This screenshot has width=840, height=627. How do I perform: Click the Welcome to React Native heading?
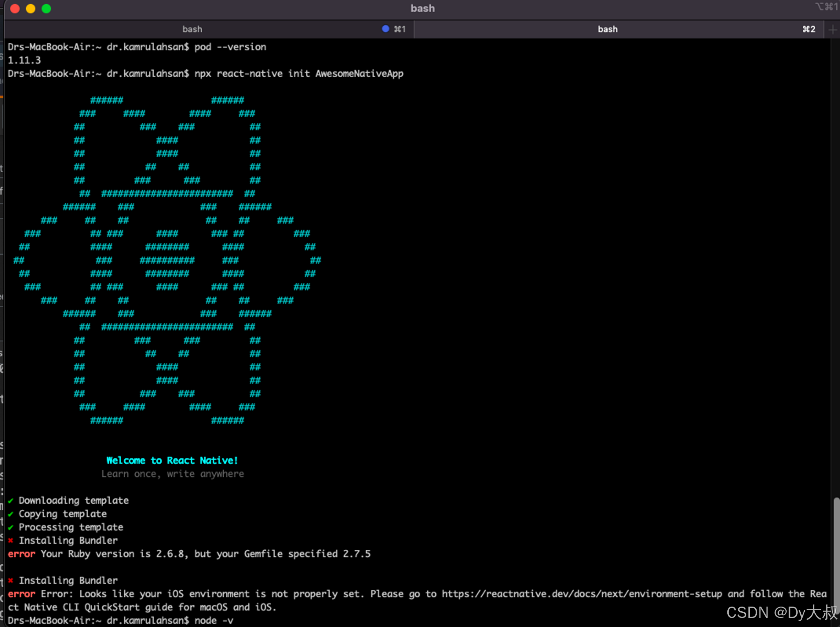[172, 460]
